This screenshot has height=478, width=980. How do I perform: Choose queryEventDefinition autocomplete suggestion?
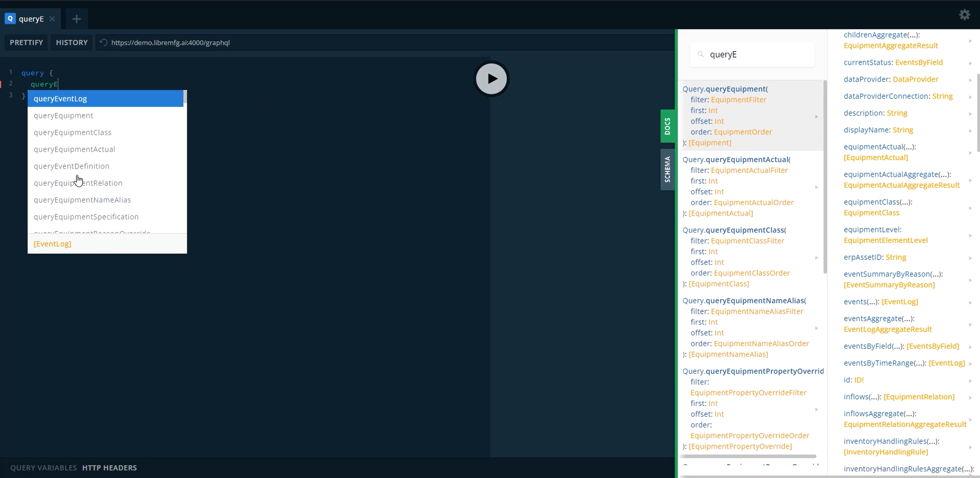tap(105, 166)
